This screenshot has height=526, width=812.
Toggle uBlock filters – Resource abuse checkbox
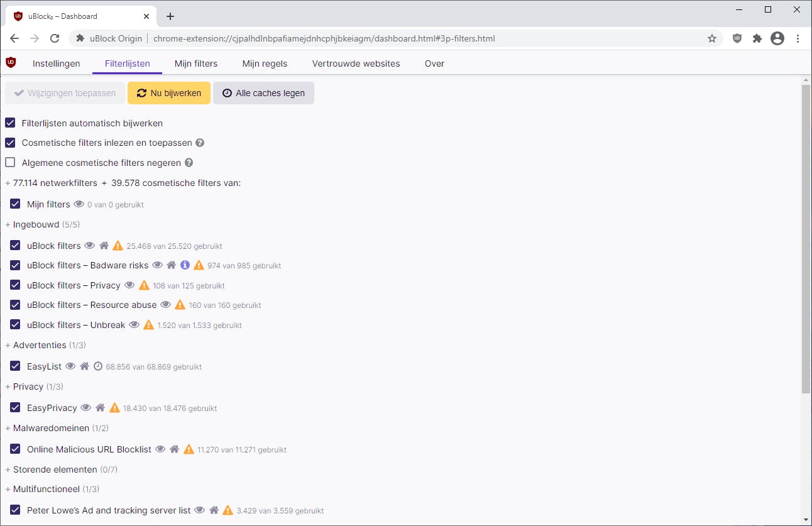tap(15, 305)
